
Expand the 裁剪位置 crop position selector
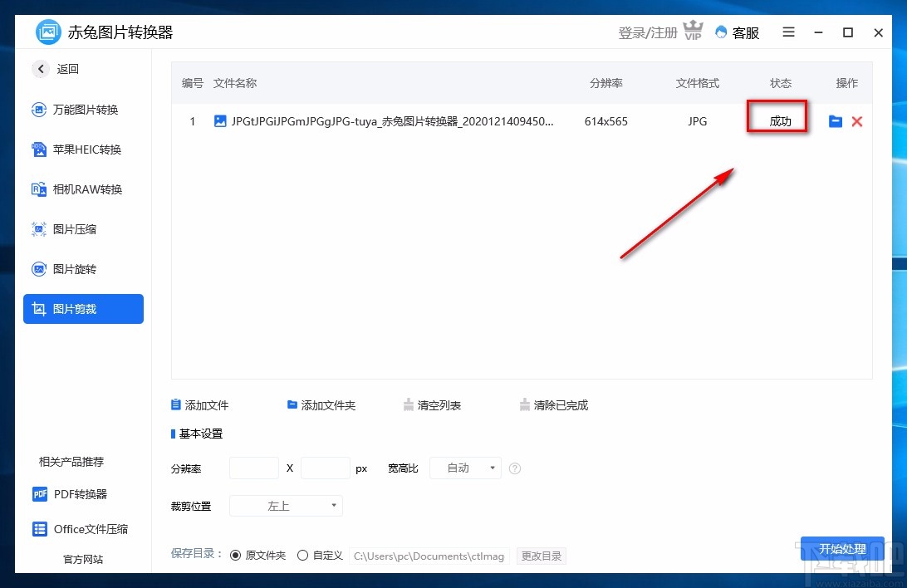286,505
